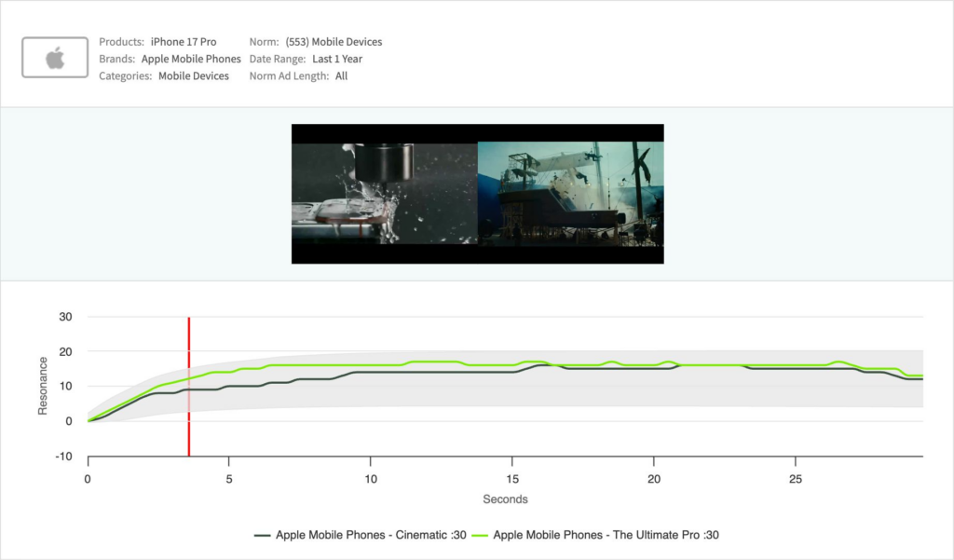Click the right video frame showing the ship
Viewport: 954px width, 560px height.
pos(570,193)
